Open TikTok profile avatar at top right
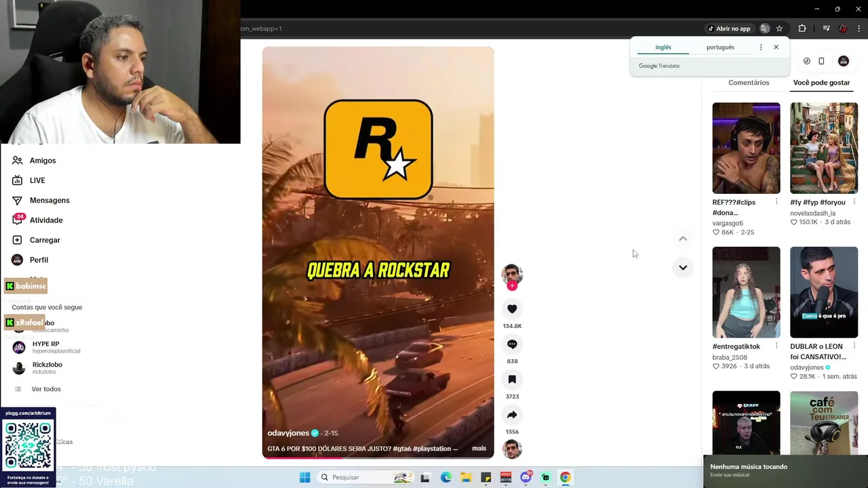The image size is (868, 488). (x=844, y=61)
